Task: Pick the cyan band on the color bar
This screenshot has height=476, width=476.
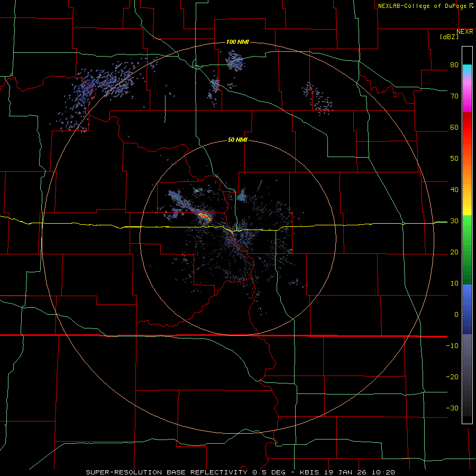Action: pyautogui.click(x=467, y=70)
